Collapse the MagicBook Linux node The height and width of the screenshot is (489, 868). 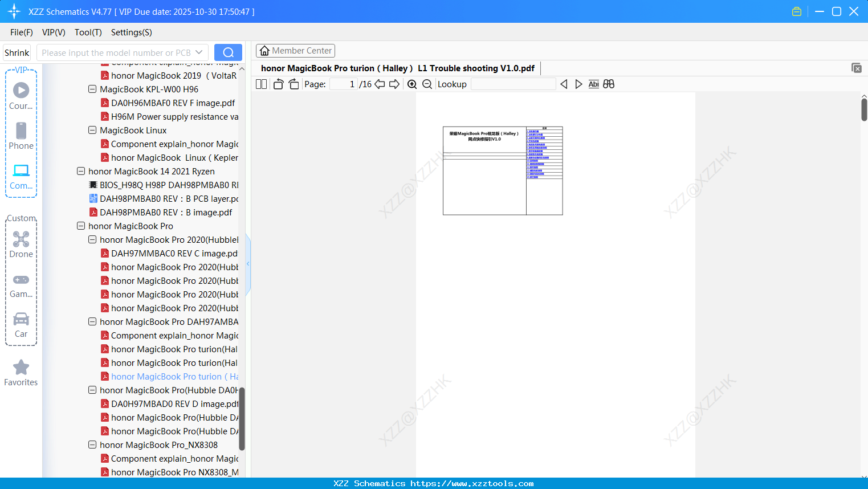92,131
